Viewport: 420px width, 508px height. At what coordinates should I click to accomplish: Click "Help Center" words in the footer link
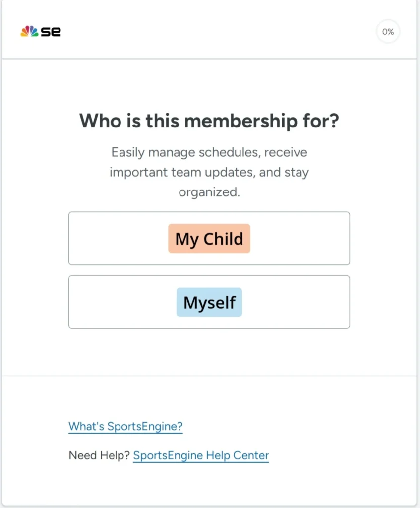pyautogui.click(x=238, y=455)
